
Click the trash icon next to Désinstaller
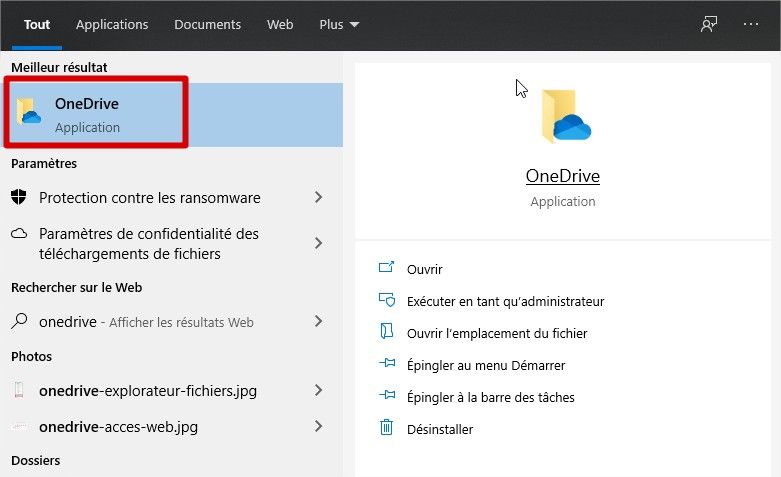tap(387, 428)
